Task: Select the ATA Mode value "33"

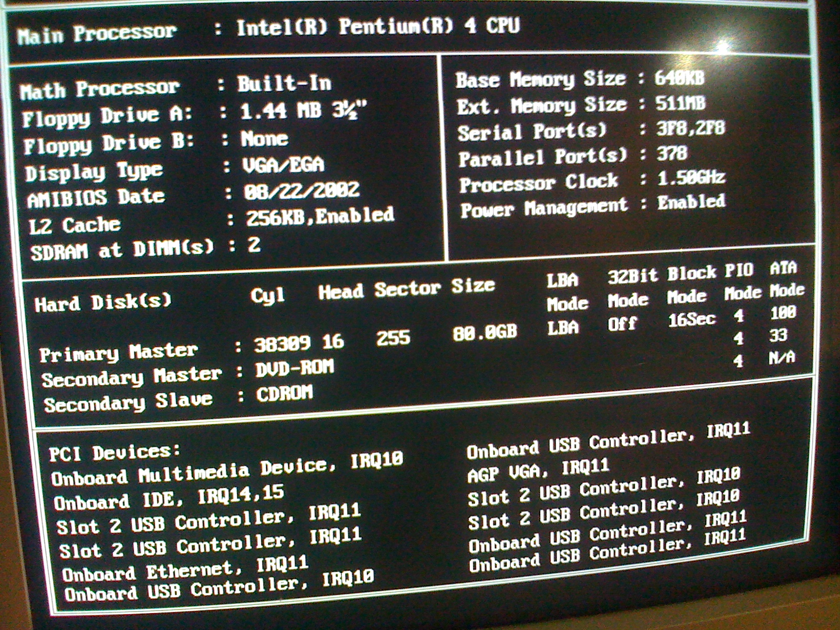Action: click(778, 335)
